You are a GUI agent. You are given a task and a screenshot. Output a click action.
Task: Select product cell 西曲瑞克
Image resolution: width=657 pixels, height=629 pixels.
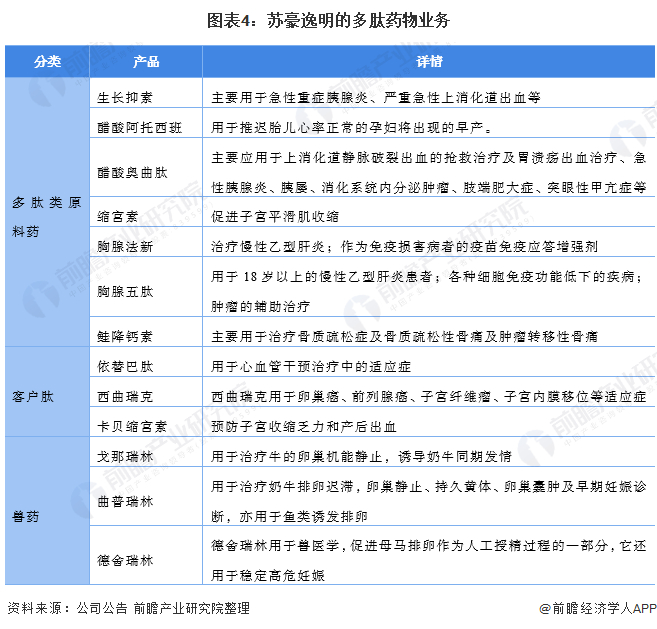click(146, 391)
